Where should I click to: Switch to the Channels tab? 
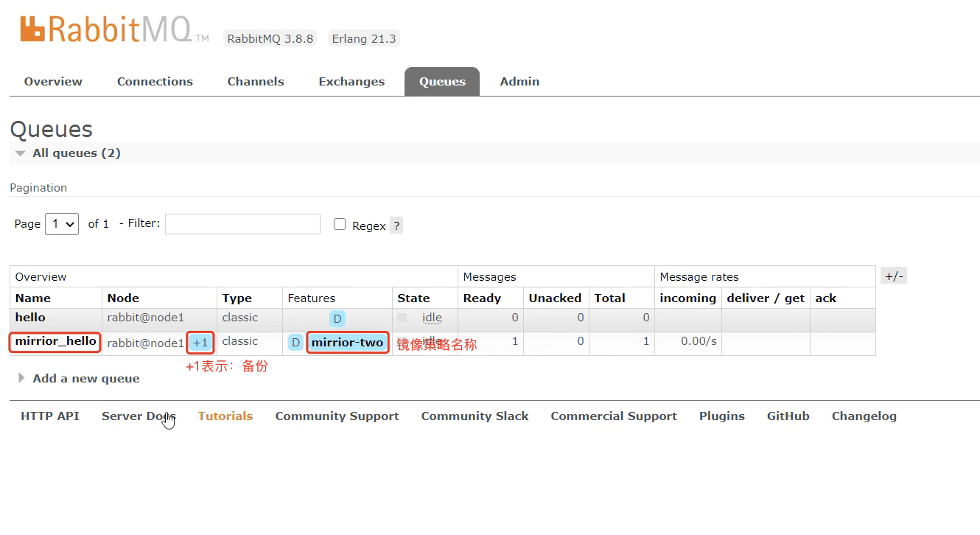tap(256, 82)
